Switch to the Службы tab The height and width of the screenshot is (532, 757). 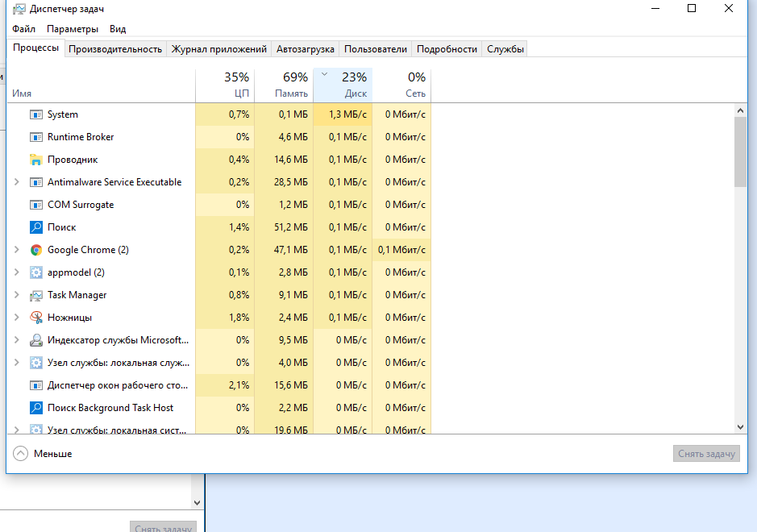[505, 49]
